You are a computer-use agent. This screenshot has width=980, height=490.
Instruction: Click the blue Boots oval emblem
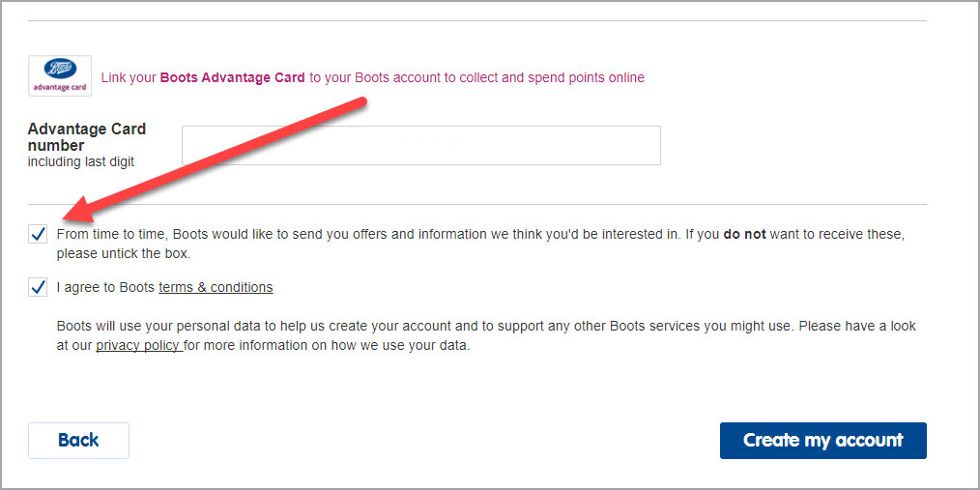[60, 70]
